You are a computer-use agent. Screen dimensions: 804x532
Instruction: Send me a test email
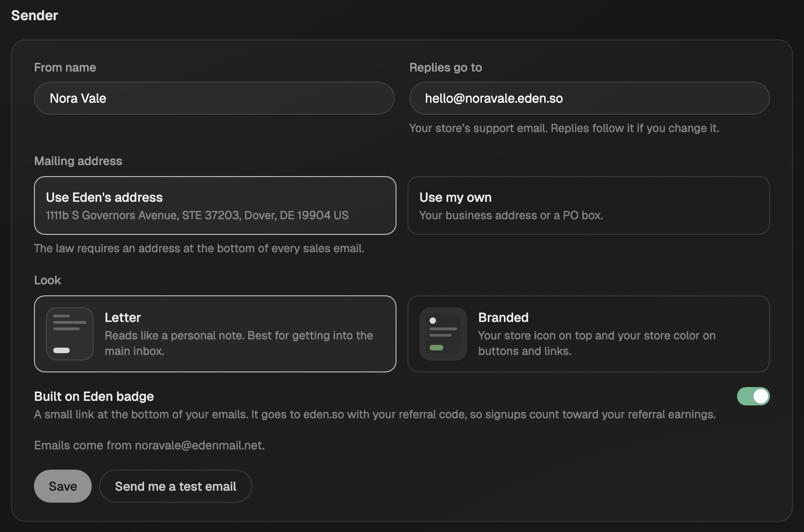pyautogui.click(x=176, y=486)
